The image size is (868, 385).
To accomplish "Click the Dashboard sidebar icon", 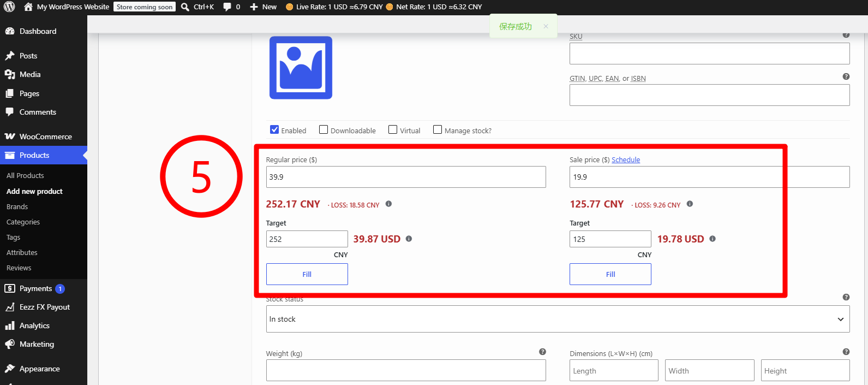I will pyautogui.click(x=10, y=31).
